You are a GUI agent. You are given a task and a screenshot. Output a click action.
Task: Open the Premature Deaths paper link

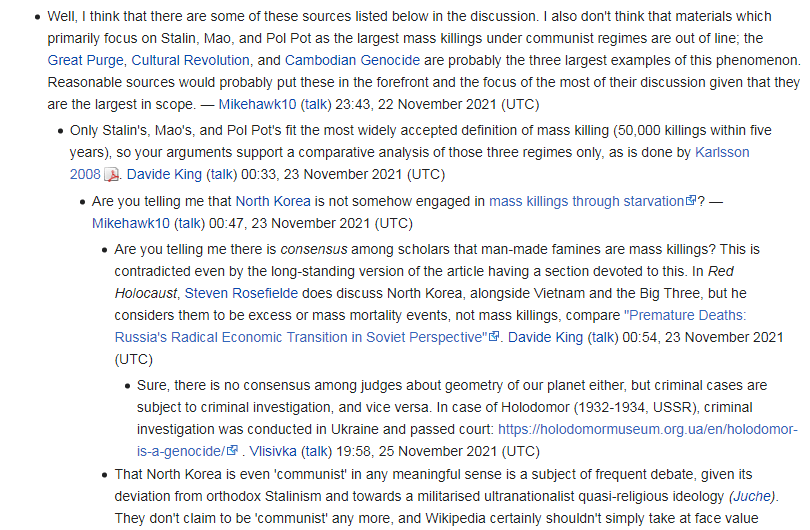click(430, 326)
